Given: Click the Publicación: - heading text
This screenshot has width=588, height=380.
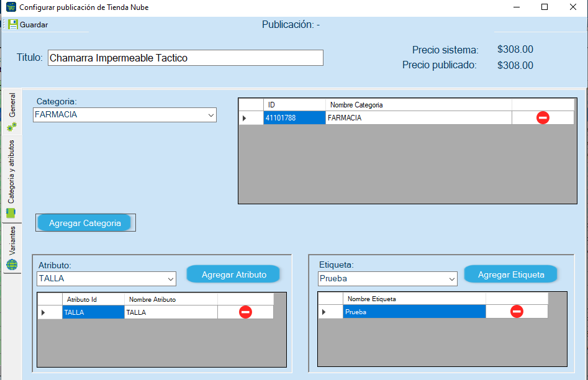Looking at the screenshot, I should click(291, 25).
